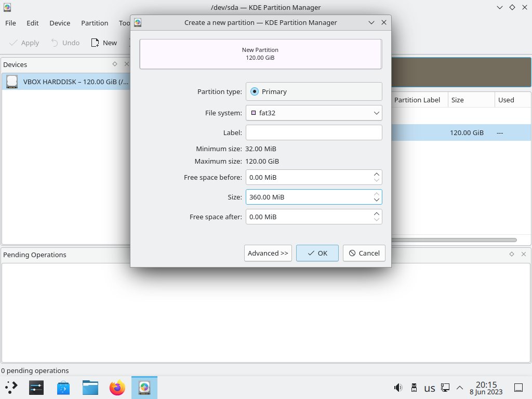Screen dimensions: 532x399
Task: Click the removable devices tray icon
Action: coord(414,388)
